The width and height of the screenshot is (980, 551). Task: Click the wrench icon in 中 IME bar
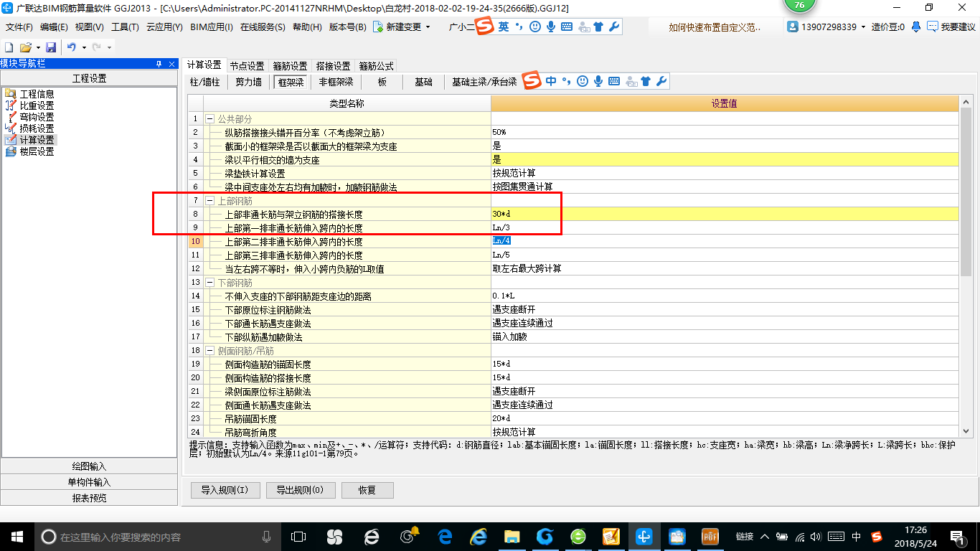click(661, 81)
